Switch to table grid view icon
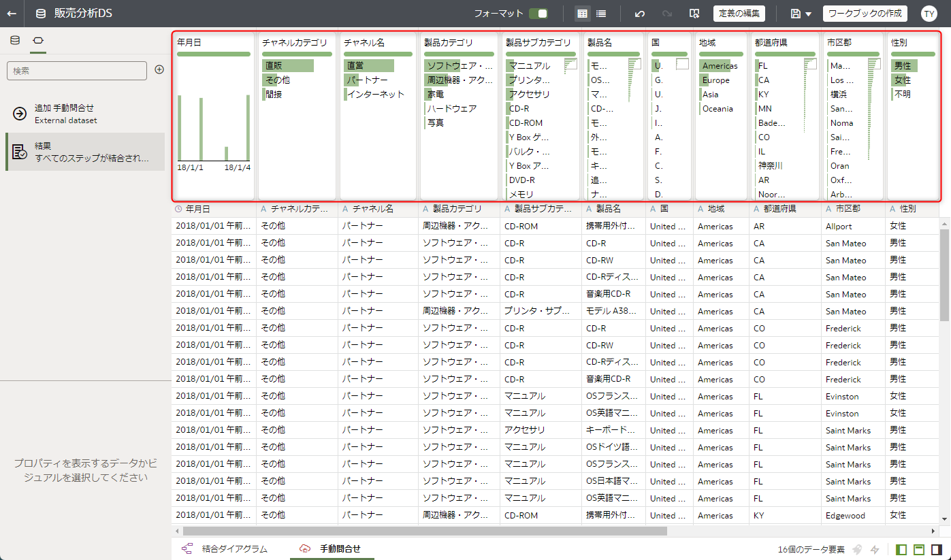Screen dimensions: 951x560 pos(582,14)
